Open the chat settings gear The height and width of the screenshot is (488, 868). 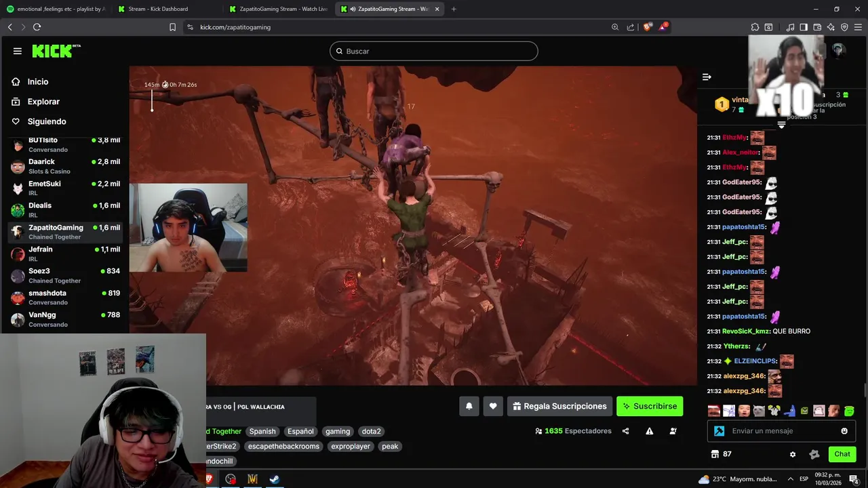pos(793,454)
